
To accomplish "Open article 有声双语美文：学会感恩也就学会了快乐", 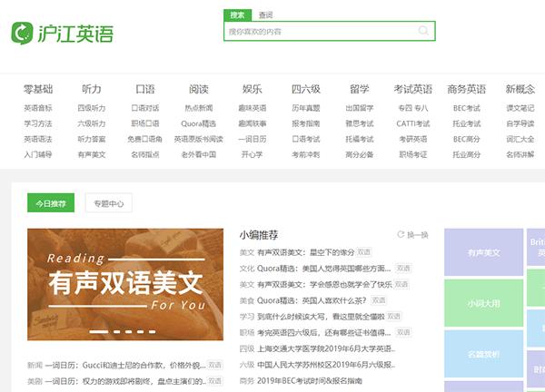I will tap(324, 284).
